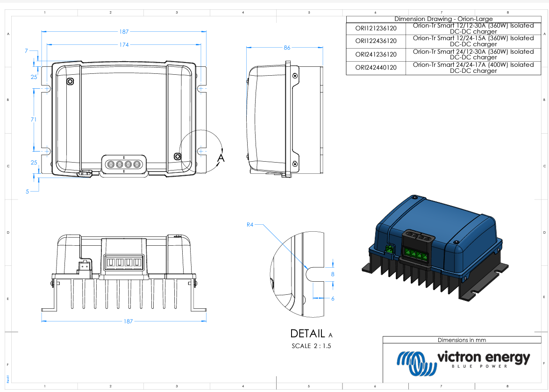Viewport: 549px width, 392px height.
Task: Click the ORI121236120 part number cell
Action: pos(376,29)
